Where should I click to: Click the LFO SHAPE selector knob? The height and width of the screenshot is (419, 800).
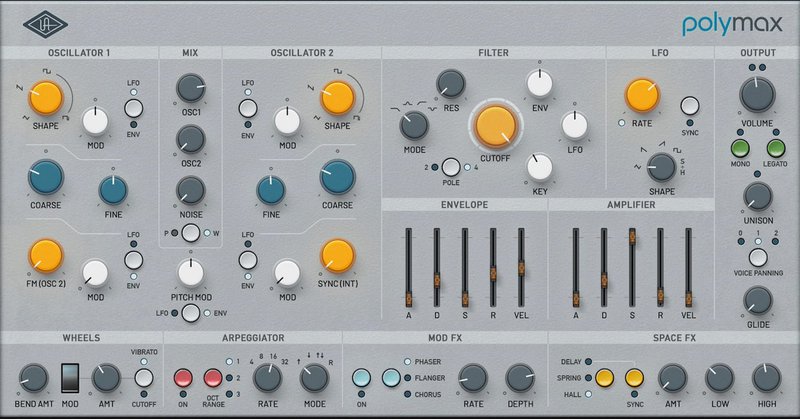[x=662, y=168]
